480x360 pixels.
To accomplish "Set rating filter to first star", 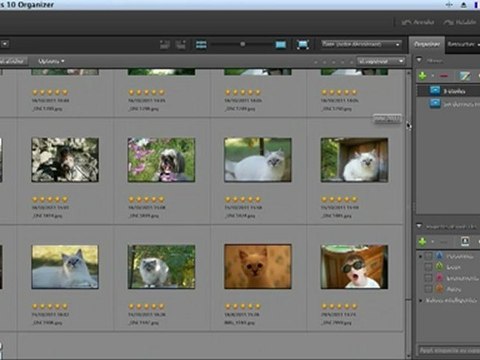I will tap(316, 62).
